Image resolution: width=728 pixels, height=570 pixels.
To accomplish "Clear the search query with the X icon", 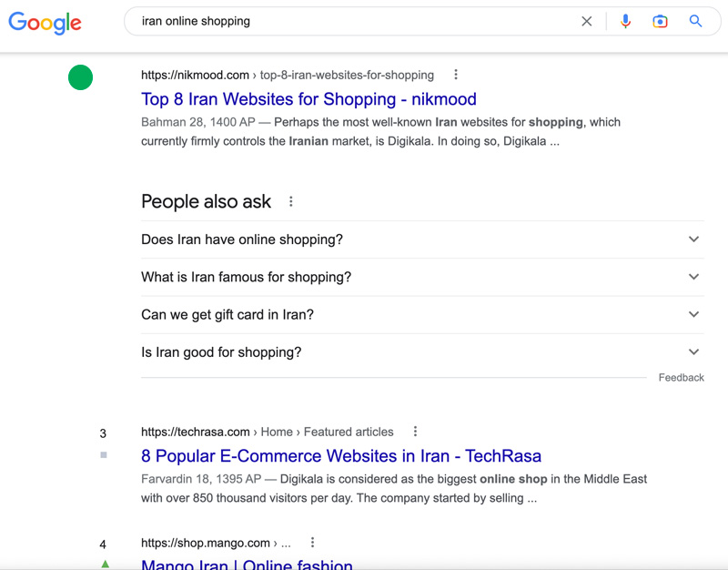I will (586, 21).
